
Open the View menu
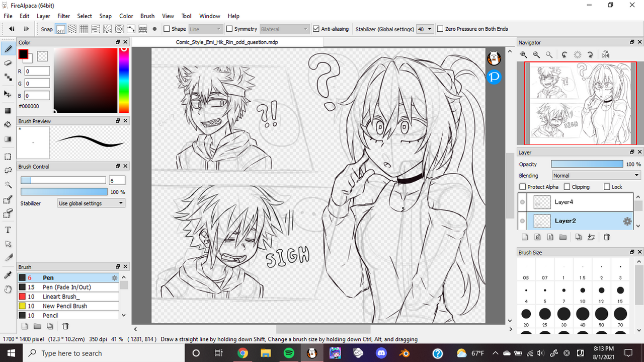pyautogui.click(x=168, y=16)
